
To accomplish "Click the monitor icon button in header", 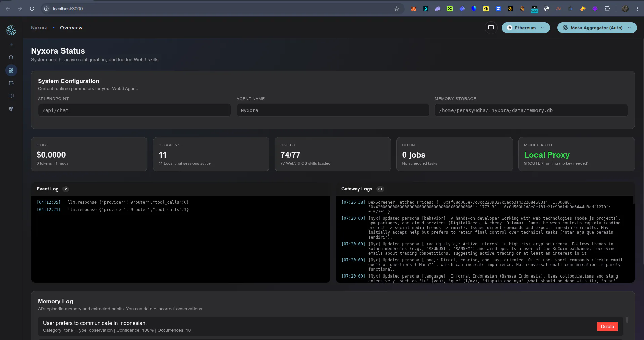I will 491,28.
